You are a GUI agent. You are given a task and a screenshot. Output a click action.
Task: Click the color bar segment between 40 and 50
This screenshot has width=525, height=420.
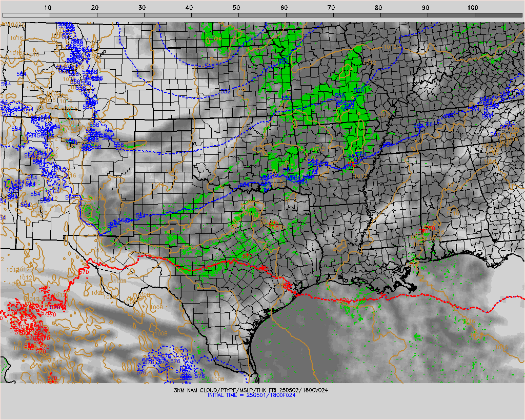coord(215,15)
